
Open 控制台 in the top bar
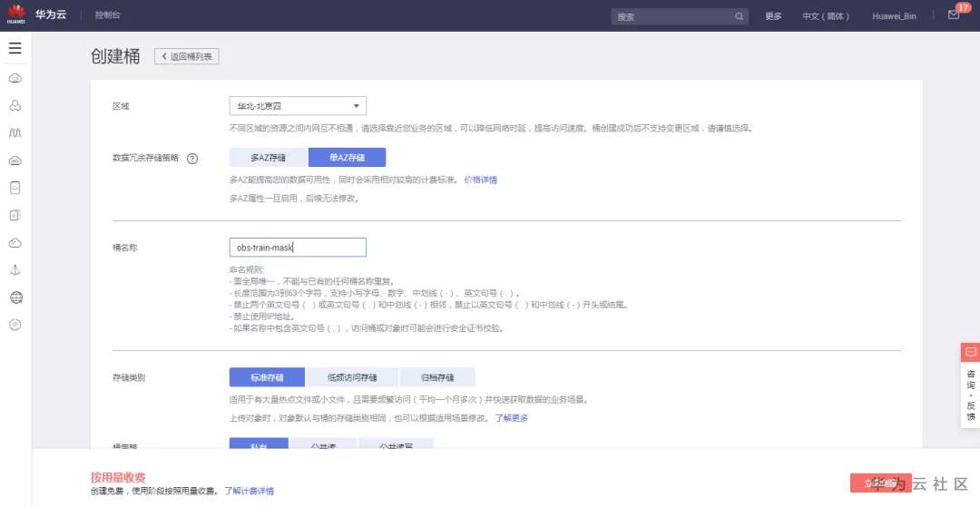coord(107,15)
